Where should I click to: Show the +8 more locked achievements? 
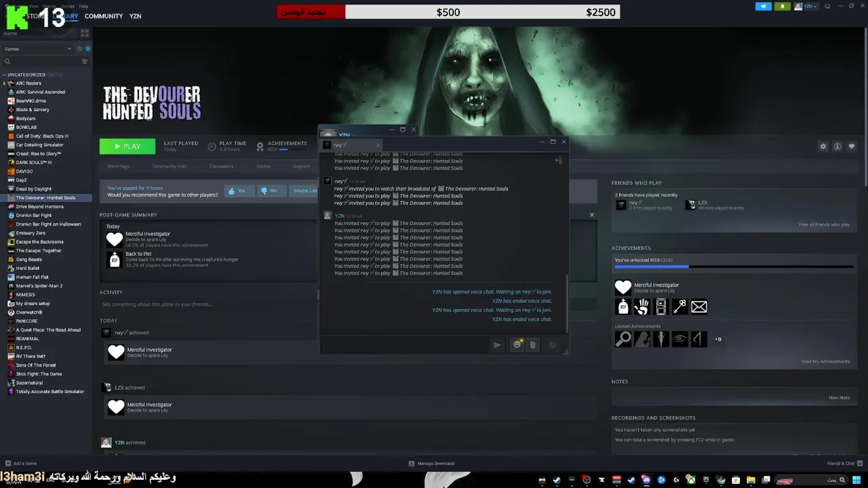tap(718, 339)
